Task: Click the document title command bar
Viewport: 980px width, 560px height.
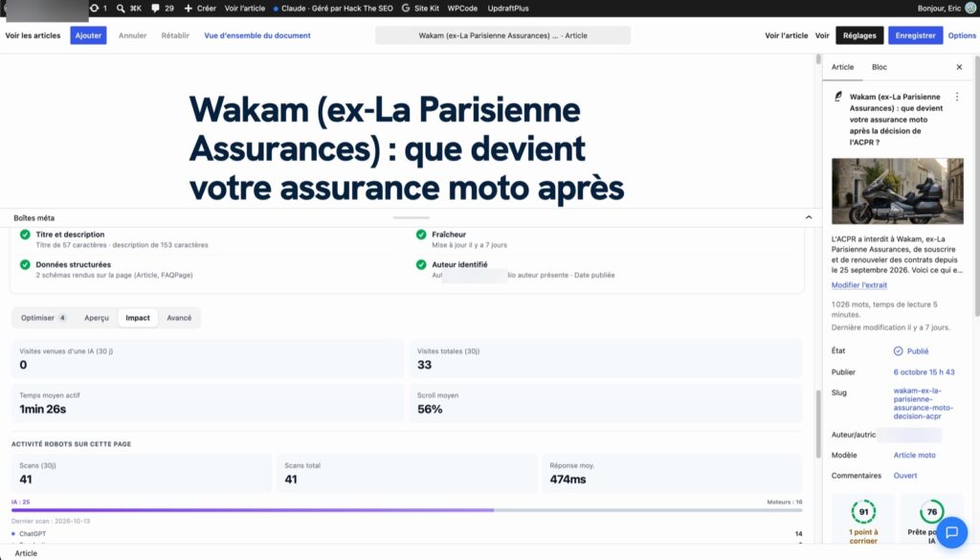Action: coord(502,35)
